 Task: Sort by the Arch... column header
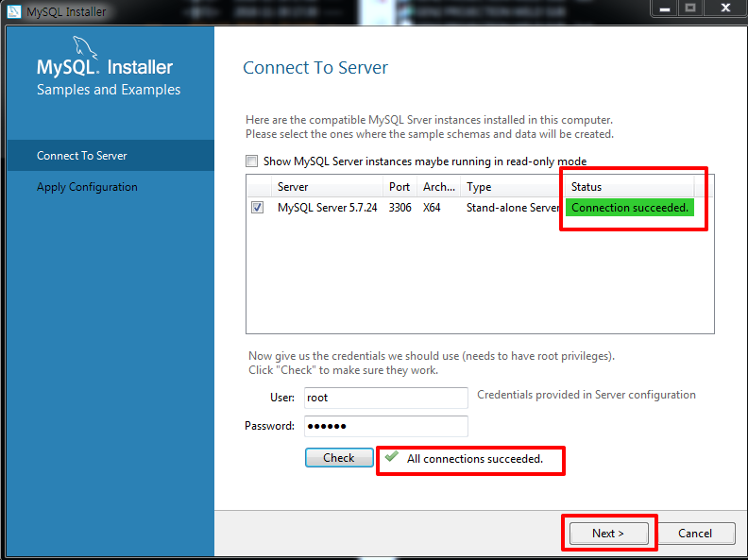439,186
